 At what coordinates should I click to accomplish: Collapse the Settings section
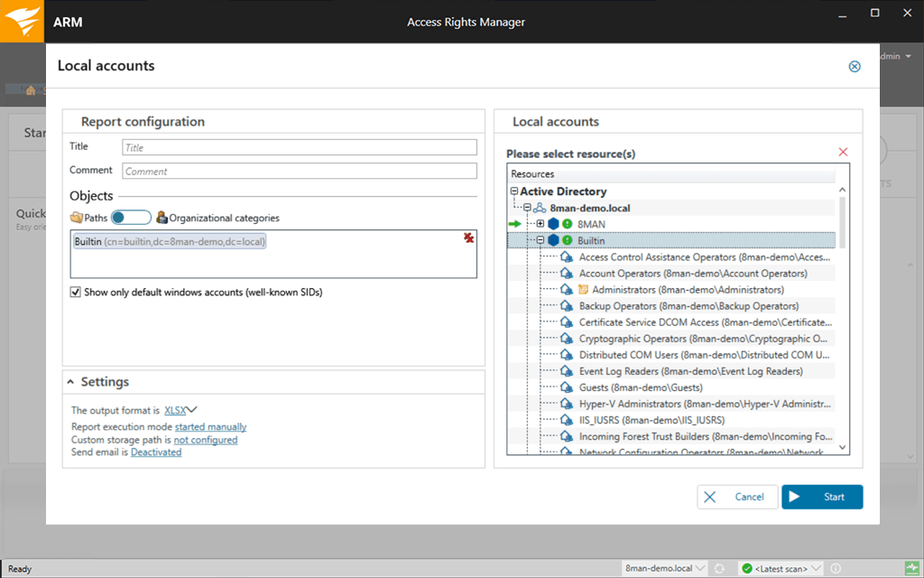72,381
